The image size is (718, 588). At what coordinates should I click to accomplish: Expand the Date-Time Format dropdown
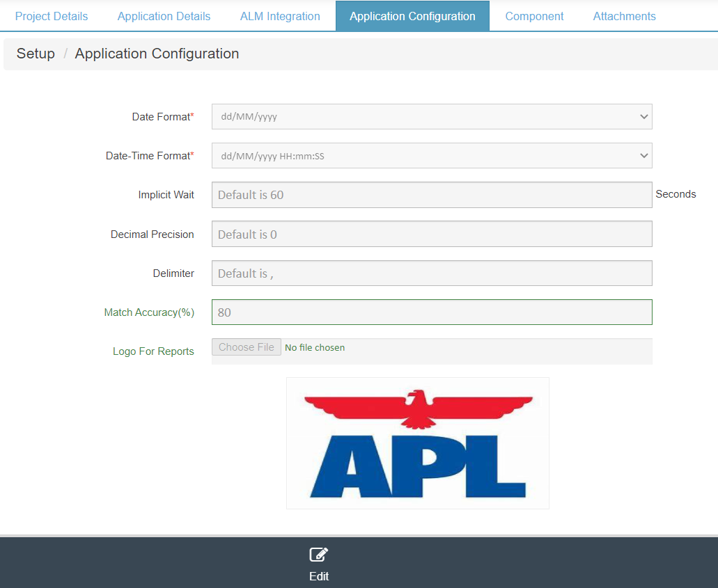point(432,156)
